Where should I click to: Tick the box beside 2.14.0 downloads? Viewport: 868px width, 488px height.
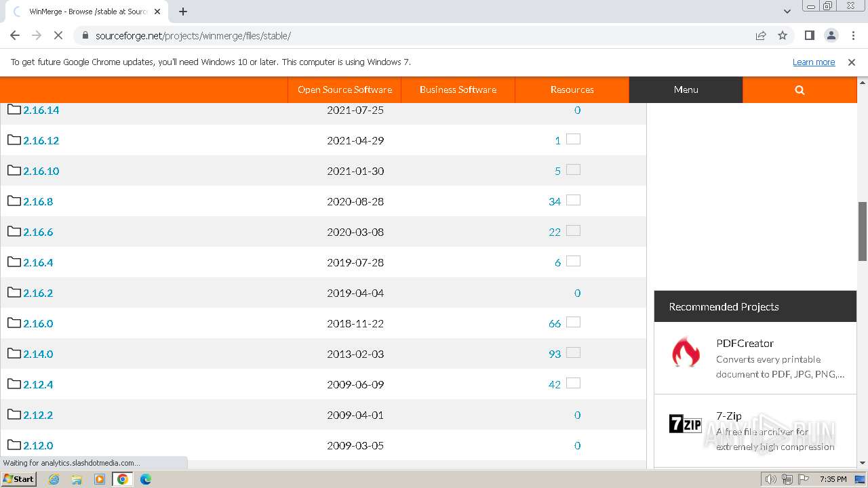(573, 352)
